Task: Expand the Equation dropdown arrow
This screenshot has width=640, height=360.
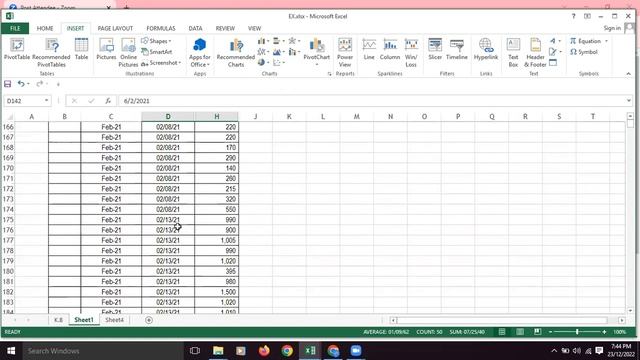Action: tap(606, 41)
